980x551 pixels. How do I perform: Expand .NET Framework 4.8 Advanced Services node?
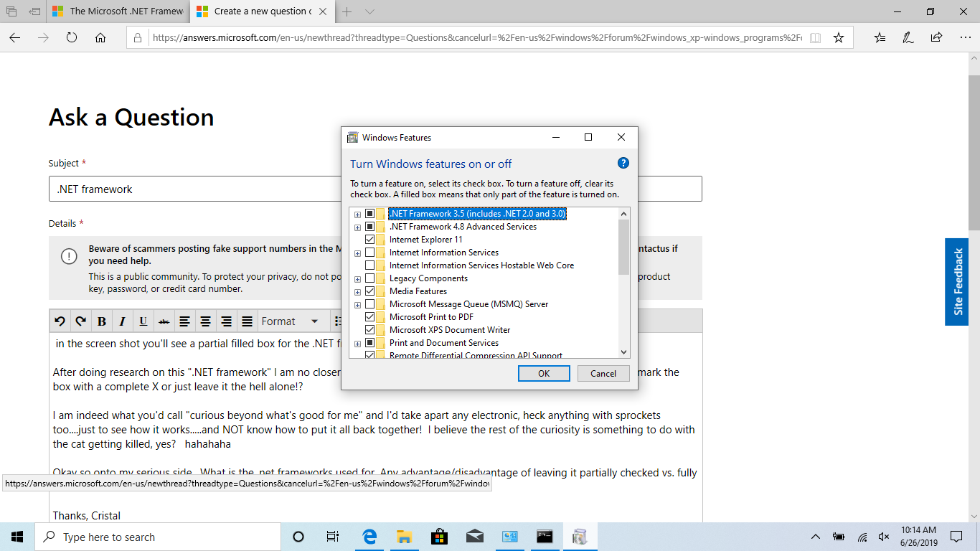357,227
